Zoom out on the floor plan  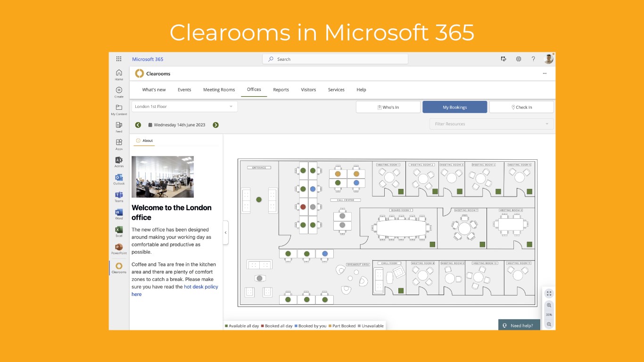tap(549, 324)
